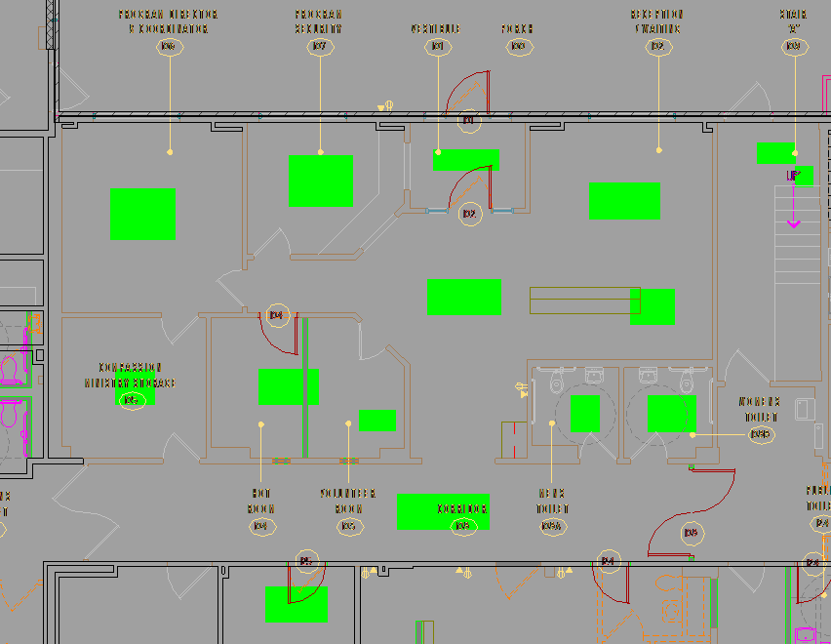Click the toilet fixture in Men's Toilet

click(x=557, y=382)
